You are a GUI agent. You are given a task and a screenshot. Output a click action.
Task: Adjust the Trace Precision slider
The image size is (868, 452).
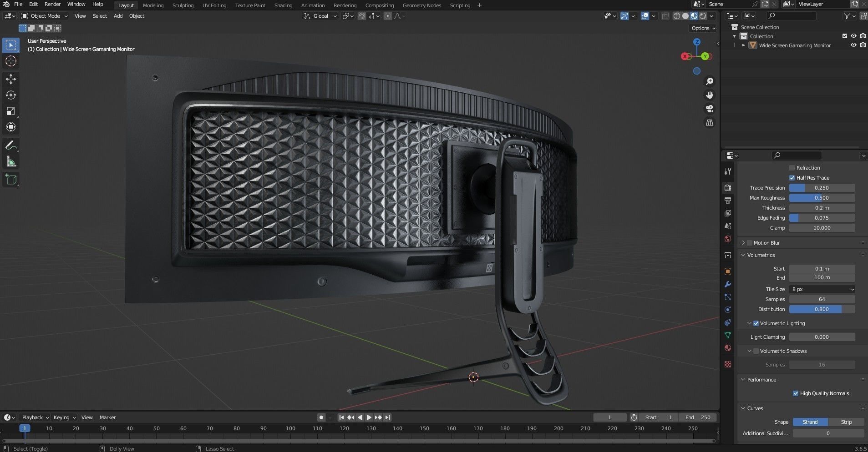tap(822, 188)
